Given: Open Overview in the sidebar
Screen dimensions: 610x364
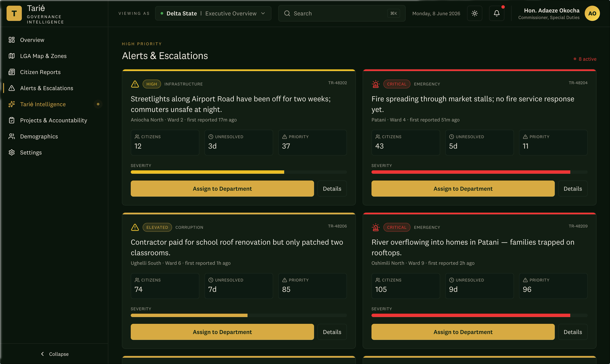Looking at the screenshot, I should pos(54,40).
